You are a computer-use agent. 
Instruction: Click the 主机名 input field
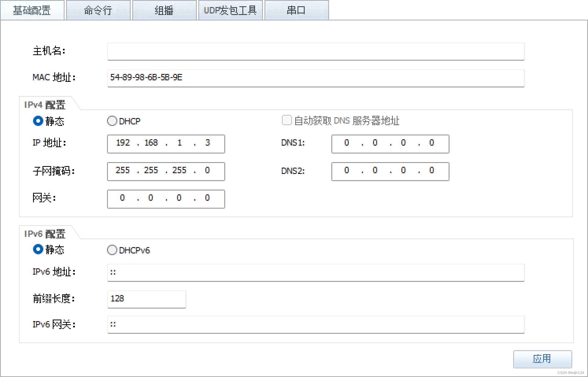coord(315,51)
